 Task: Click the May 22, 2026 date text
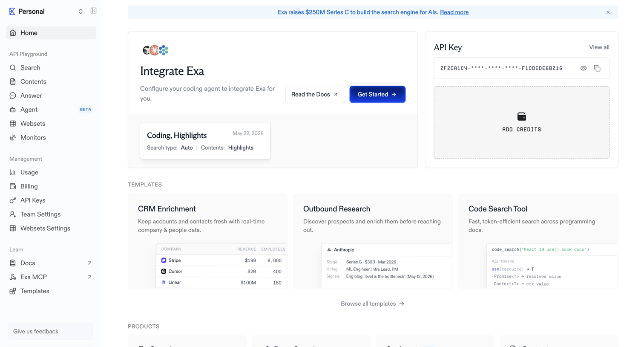pyautogui.click(x=248, y=133)
